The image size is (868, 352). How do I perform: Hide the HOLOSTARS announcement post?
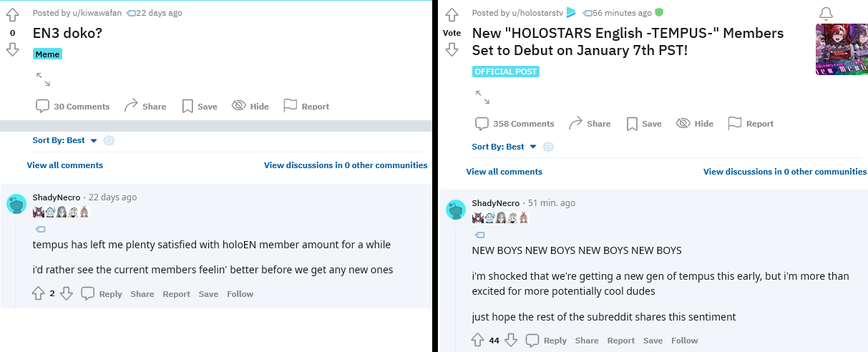pyautogui.click(x=695, y=123)
